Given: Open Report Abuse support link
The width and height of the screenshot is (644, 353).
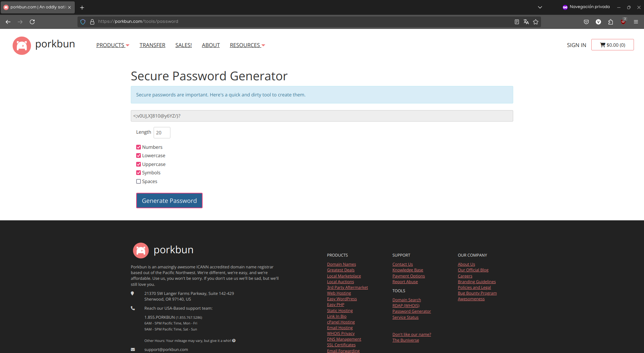Looking at the screenshot, I should pyautogui.click(x=405, y=282).
